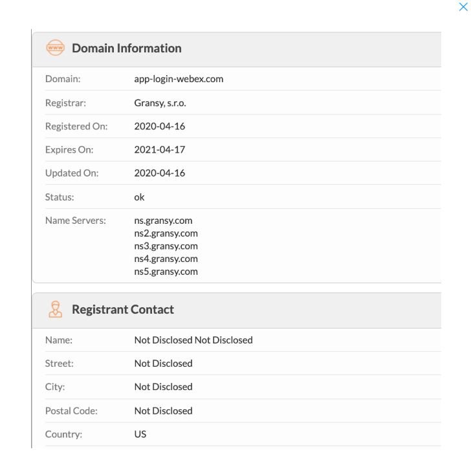The image size is (471, 476).
Task: Click the Registrar: field label
Action: 65,103
